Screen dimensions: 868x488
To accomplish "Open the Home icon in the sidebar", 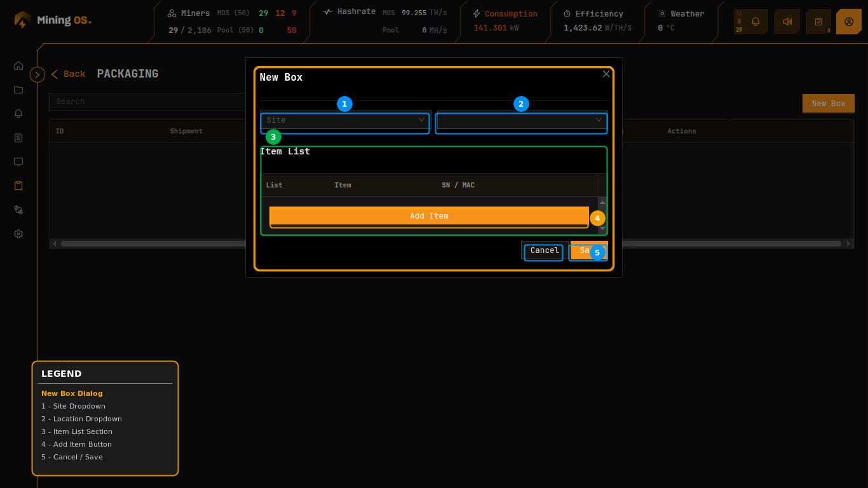I will [x=18, y=65].
